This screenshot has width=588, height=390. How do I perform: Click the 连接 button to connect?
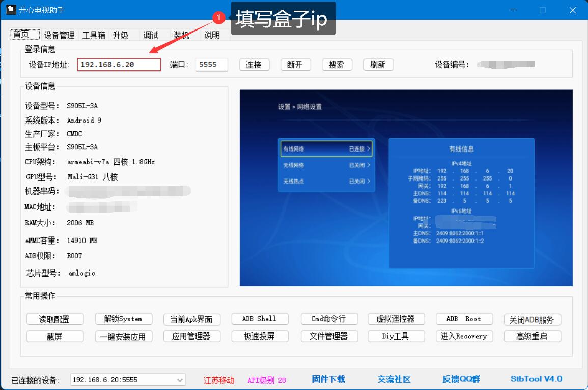pos(254,64)
